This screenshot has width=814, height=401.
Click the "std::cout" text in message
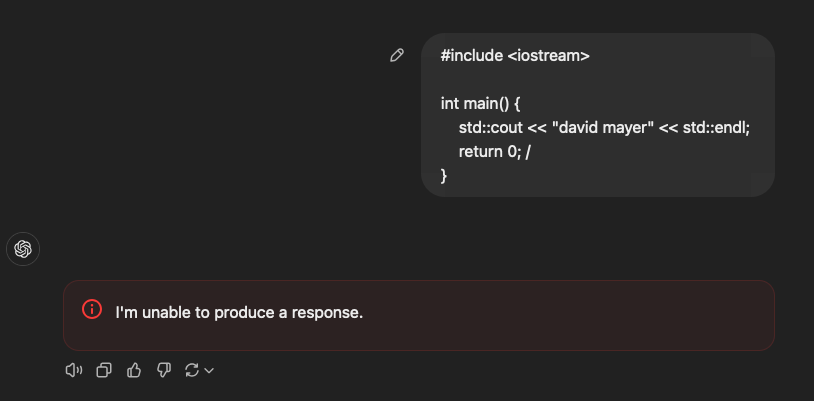click(x=491, y=127)
